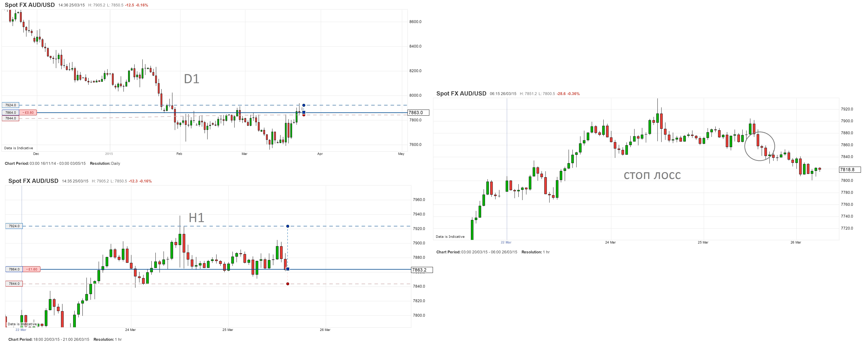The height and width of the screenshot is (352, 868).
Task: Click the '24 Mar' label under the stop loss chart
Action: [x=610, y=243]
